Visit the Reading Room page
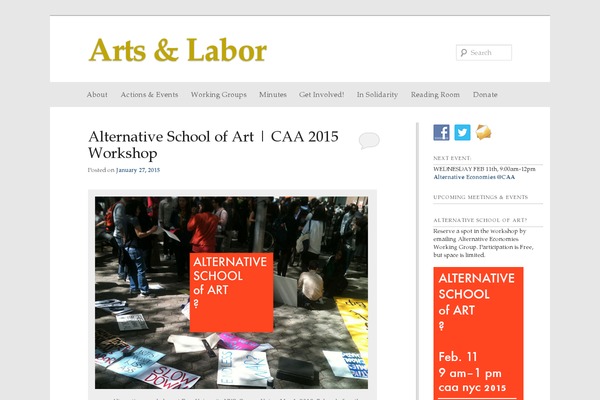Image resolution: width=600 pixels, height=400 pixels. [435, 95]
